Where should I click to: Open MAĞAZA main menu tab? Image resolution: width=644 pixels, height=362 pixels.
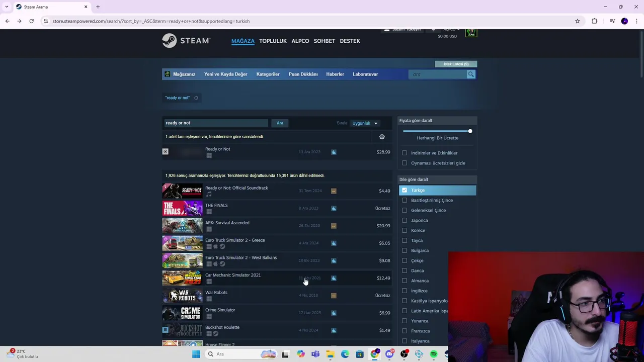tap(243, 41)
